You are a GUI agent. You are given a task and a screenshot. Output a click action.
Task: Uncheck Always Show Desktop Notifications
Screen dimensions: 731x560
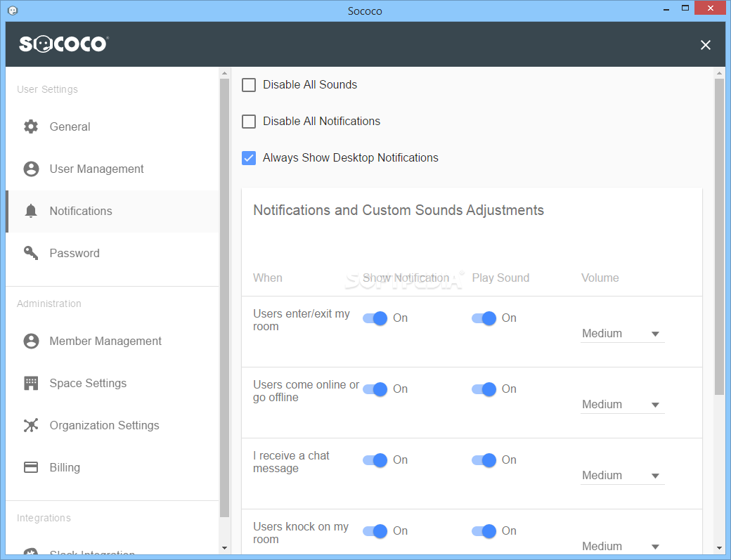pyautogui.click(x=249, y=158)
